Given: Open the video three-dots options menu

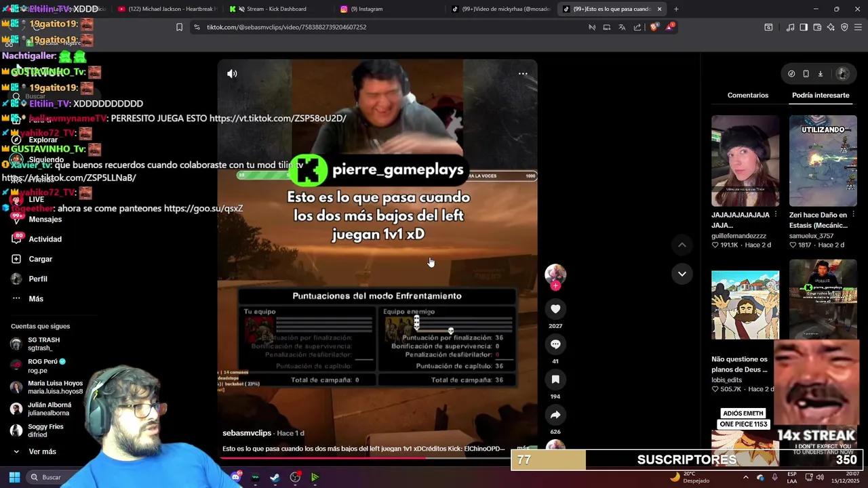Looking at the screenshot, I should point(523,74).
